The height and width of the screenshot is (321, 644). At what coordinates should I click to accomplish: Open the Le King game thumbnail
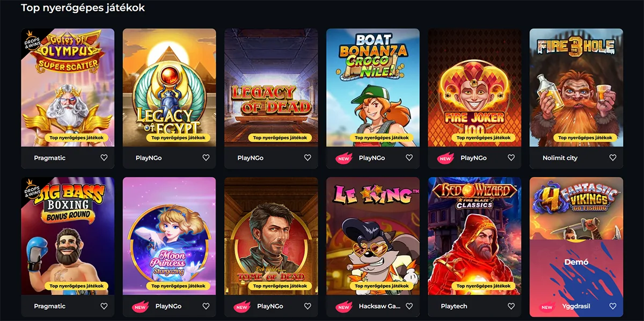point(373,236)
